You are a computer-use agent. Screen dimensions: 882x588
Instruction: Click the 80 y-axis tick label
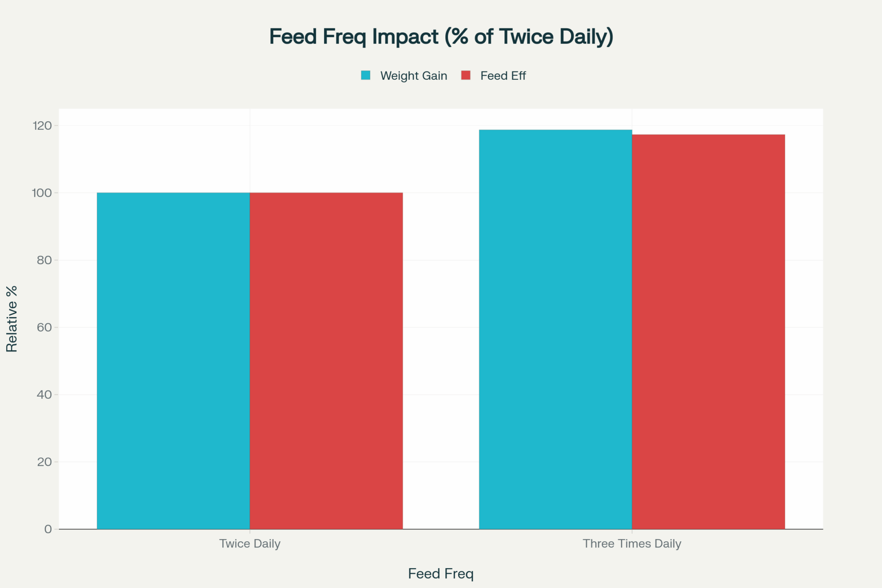44,260
